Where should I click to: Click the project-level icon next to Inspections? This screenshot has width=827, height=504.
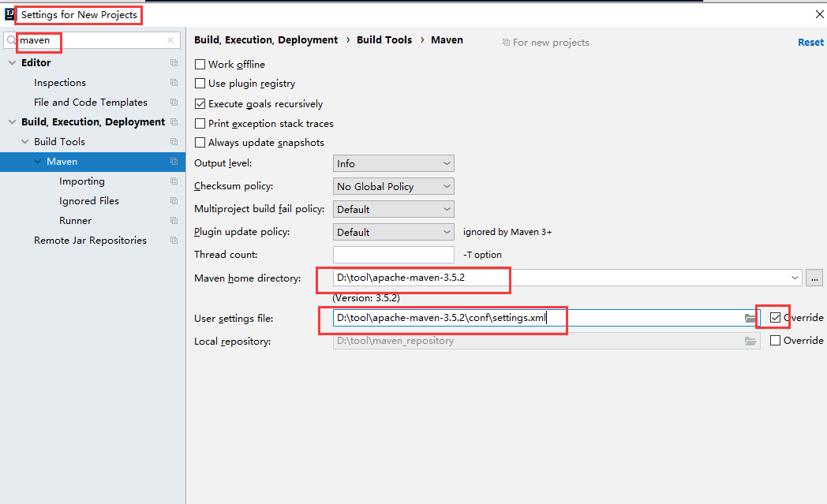(x=174, y=82)
